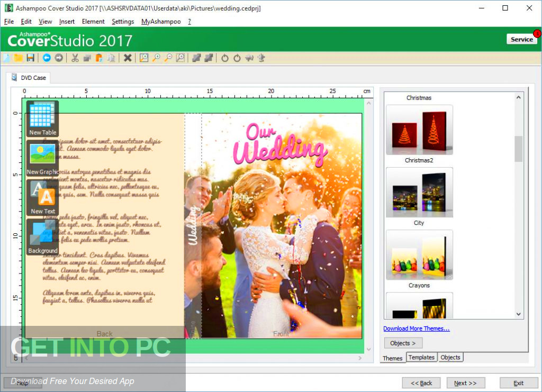Select the Lorem ipsum text block
The image size is (542, 392).
[103, 221]
